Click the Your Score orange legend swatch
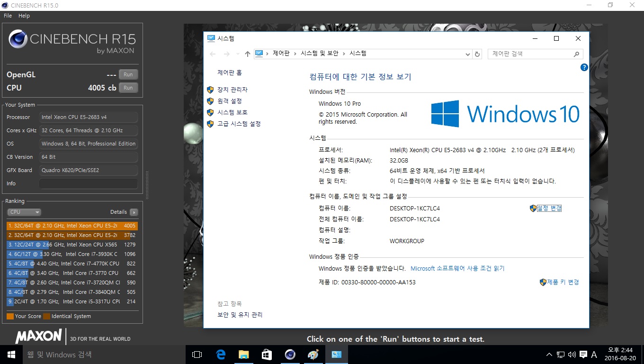Viewport: 644px width, 364px height. coord(10,316)
